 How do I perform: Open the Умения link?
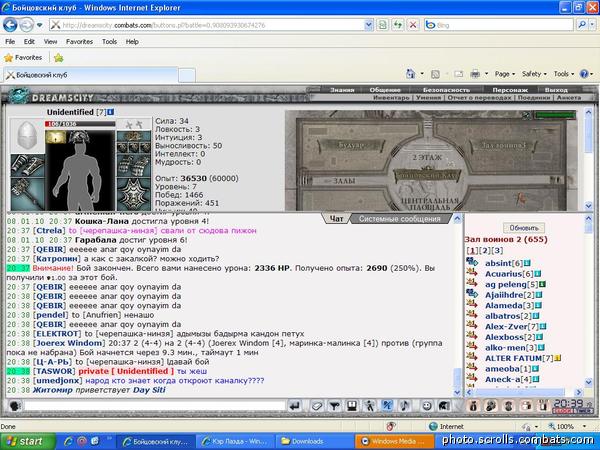(x=428, y=98)
